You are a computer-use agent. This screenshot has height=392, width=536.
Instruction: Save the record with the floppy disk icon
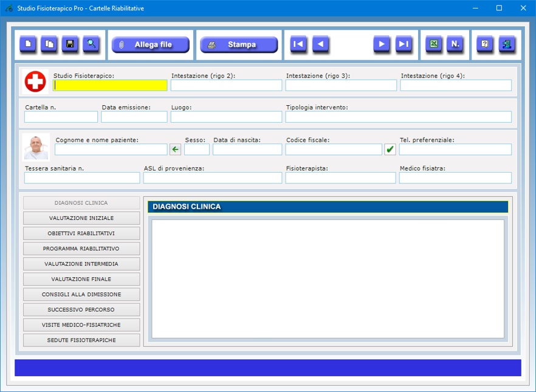click(x=70, y=44)
